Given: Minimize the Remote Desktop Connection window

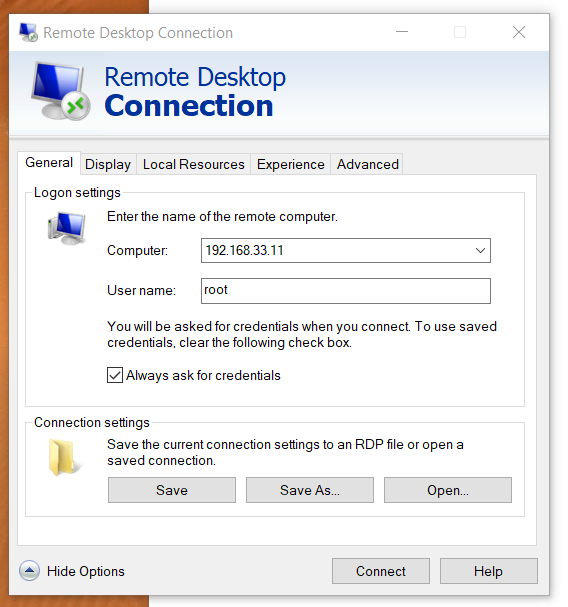Looking at the screenshot, I should click(x=402, y=32).
